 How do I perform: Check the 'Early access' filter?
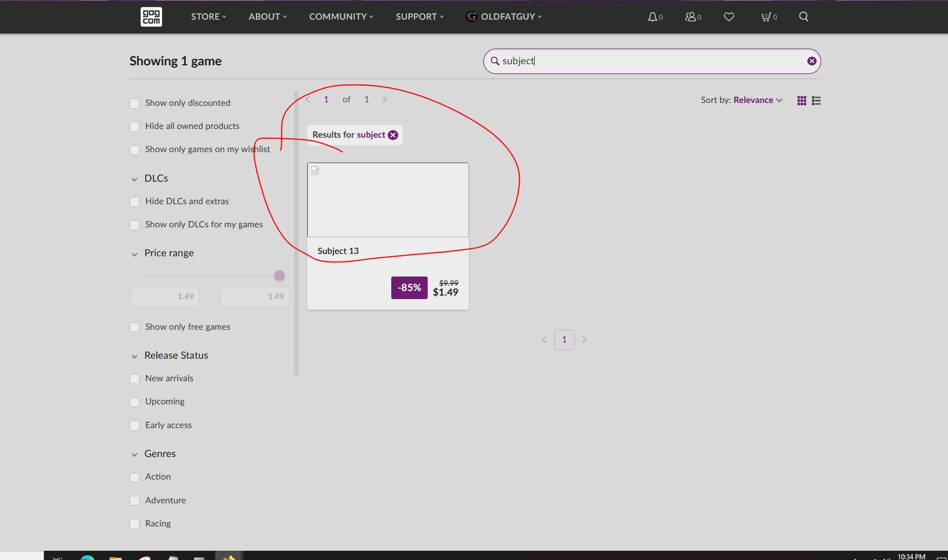click(135, 426)
